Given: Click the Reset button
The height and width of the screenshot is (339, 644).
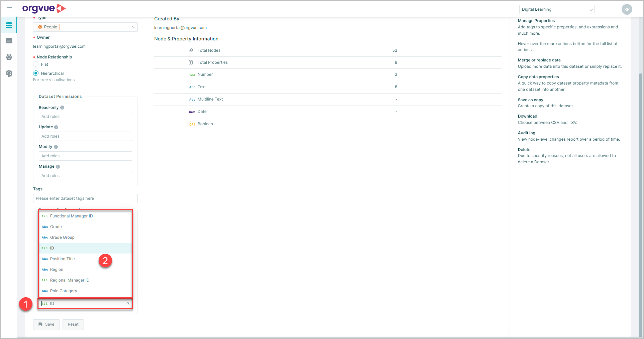Looking at the screenshot, I should tap(73, 324).
